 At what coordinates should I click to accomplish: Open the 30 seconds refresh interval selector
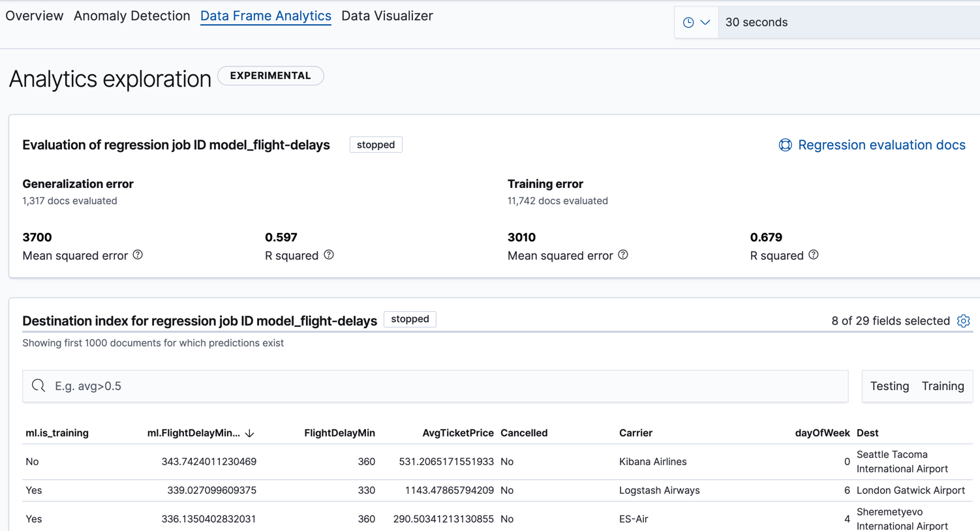(757, 22)
